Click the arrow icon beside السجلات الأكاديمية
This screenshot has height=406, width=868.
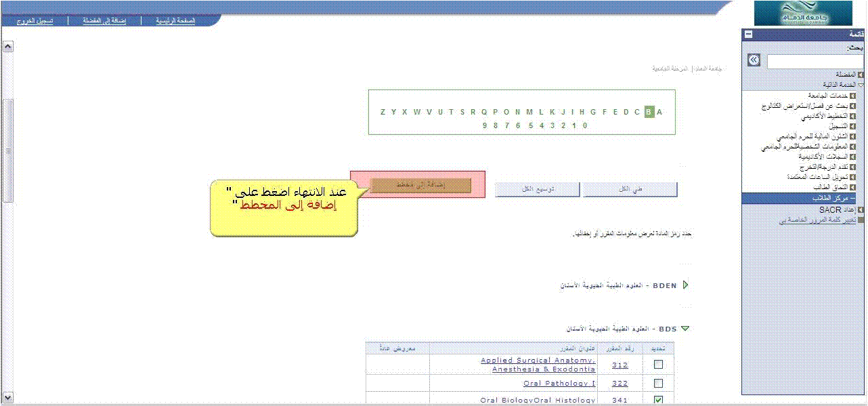[852, 157]
